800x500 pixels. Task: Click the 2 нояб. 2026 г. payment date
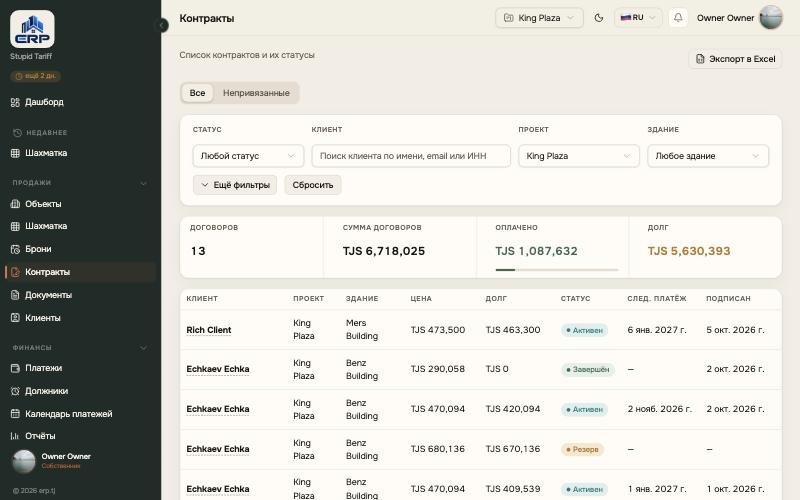(659, 409)
